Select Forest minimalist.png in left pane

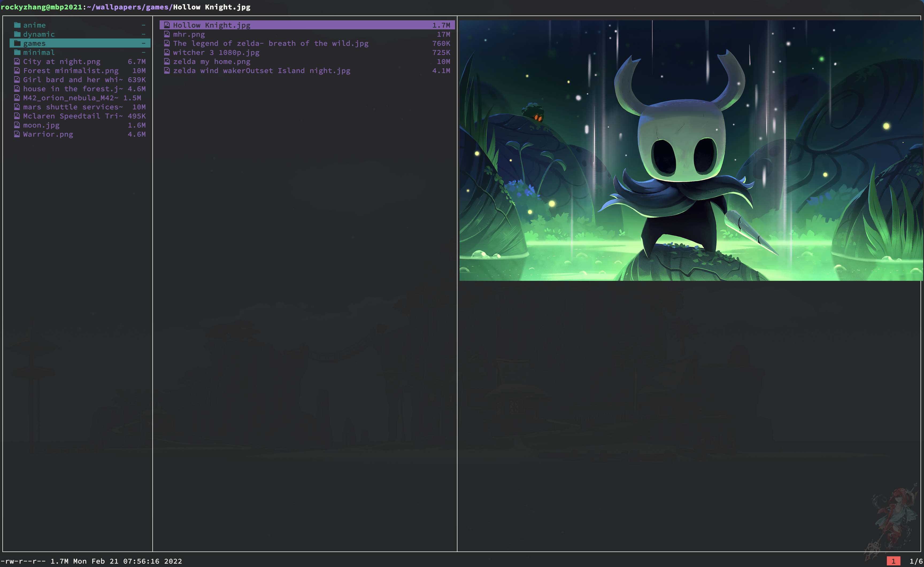(x=71, y=71)
